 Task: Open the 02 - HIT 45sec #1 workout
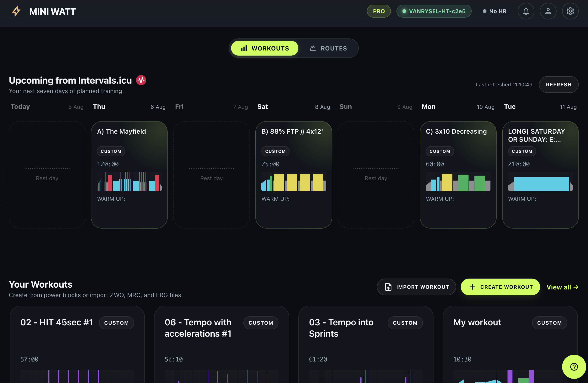pos(77,344)
